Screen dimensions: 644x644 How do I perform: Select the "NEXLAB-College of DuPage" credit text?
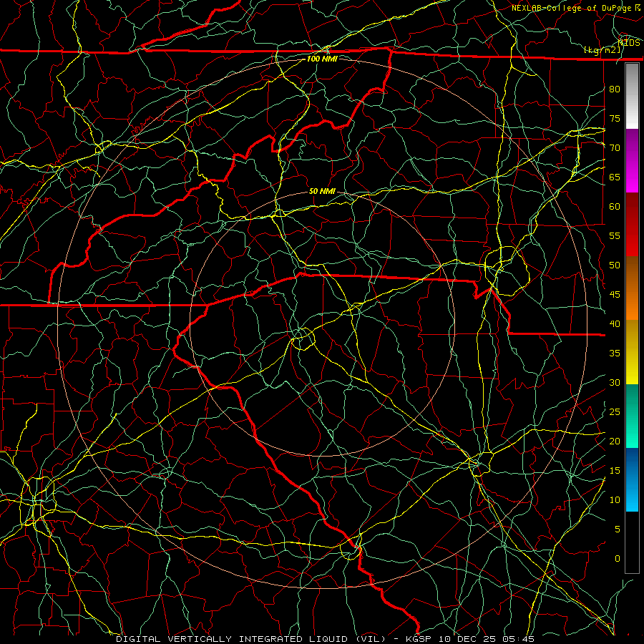(x=572, y=8)
